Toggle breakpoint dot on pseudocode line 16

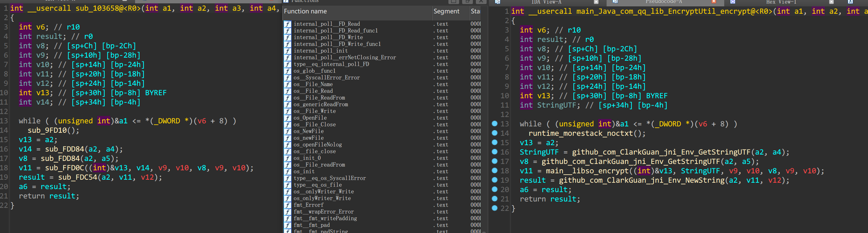pyautogui.click(x=495, y=152)
